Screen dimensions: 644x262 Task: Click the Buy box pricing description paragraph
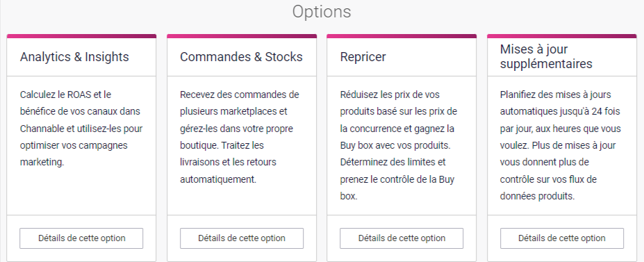pyautogui.click(x=398, y=145)
